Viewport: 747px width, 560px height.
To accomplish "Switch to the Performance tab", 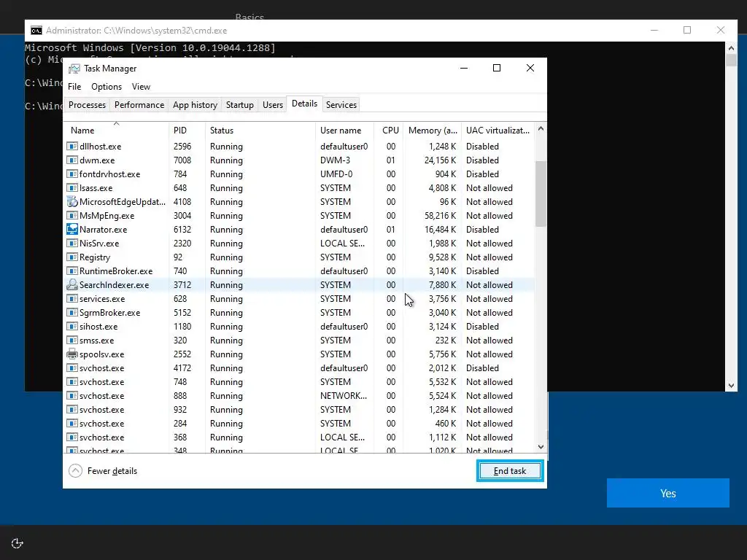I will [x=139, y=105].
